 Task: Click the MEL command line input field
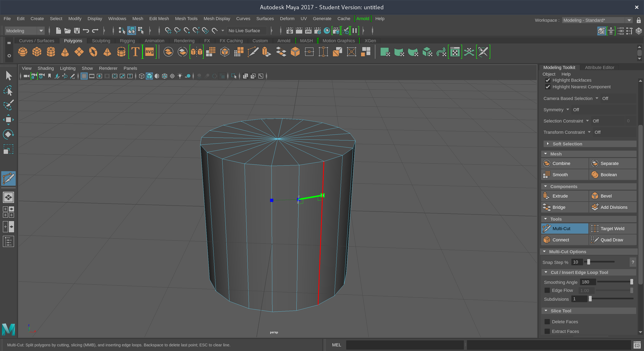click(405, 345)
